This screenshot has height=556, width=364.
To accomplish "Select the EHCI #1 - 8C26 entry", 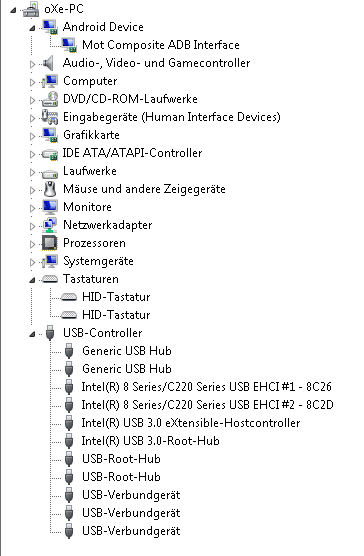I will (207, 387).
